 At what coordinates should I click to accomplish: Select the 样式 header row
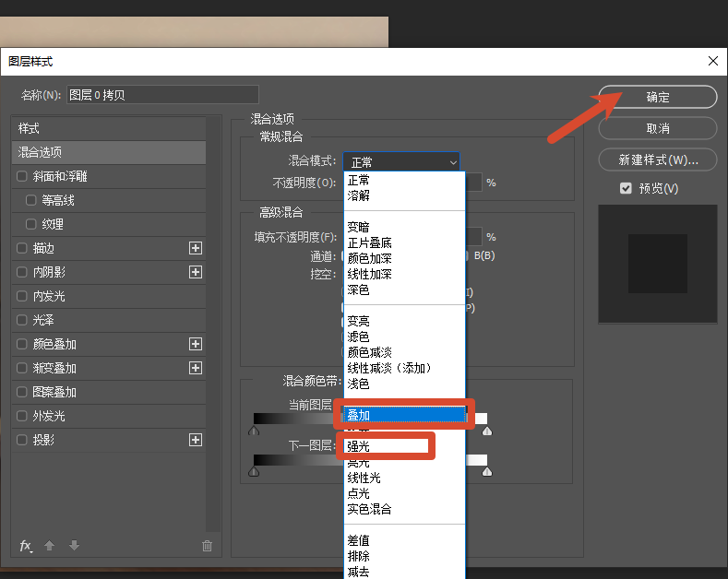pos(109,128)
